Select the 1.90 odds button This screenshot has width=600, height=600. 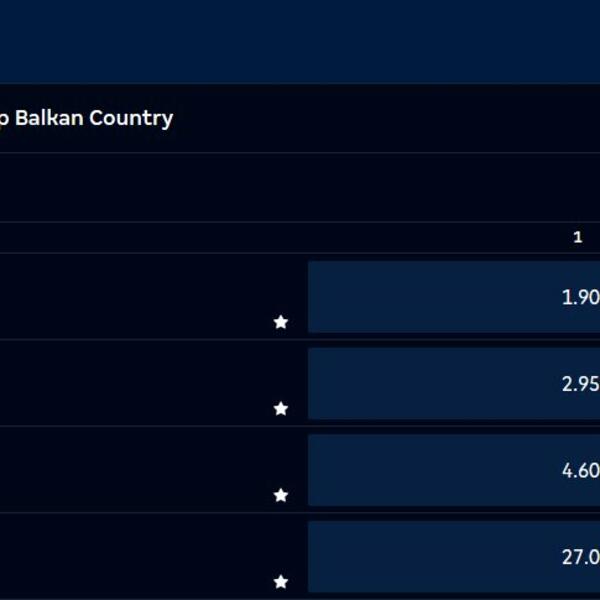pyautogui.click(x=454, y=297)
